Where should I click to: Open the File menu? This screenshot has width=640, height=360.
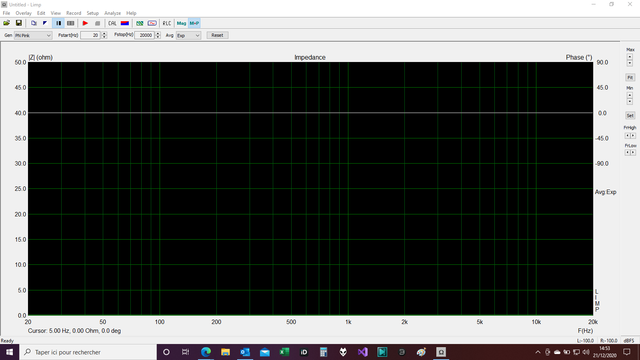[7, 13]
